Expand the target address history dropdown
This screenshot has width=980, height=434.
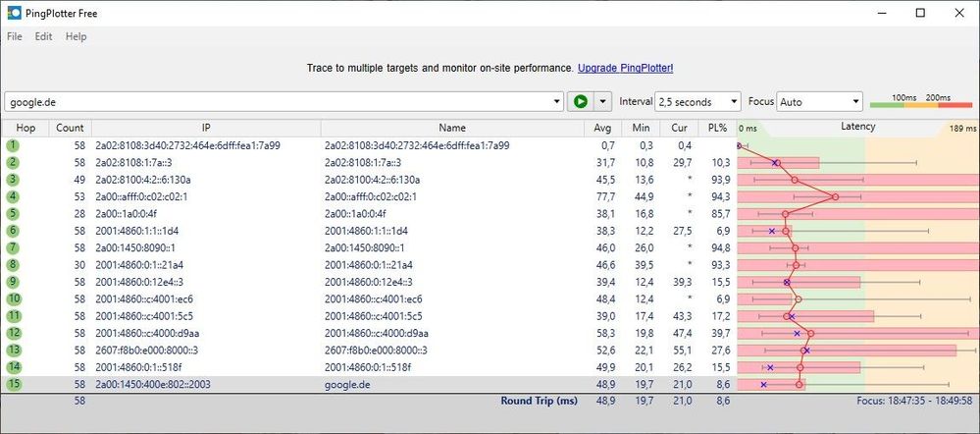point(557,101)
